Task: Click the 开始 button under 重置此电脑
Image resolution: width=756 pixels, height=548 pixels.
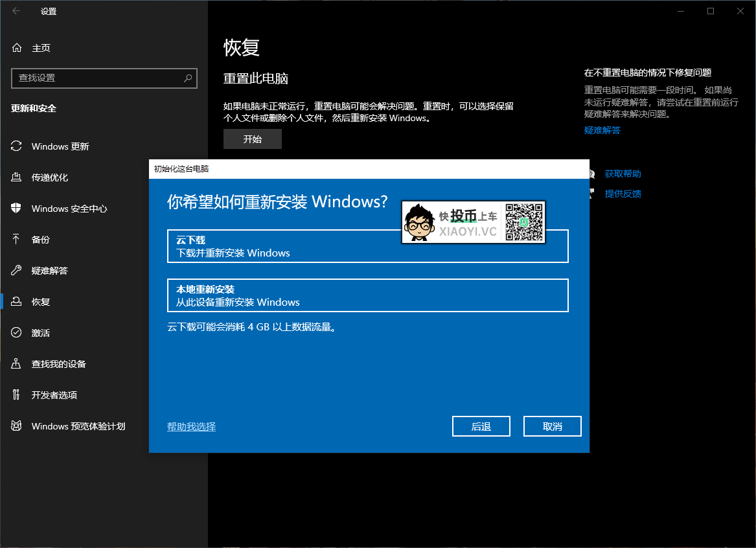Action: (x=252, y=139)
